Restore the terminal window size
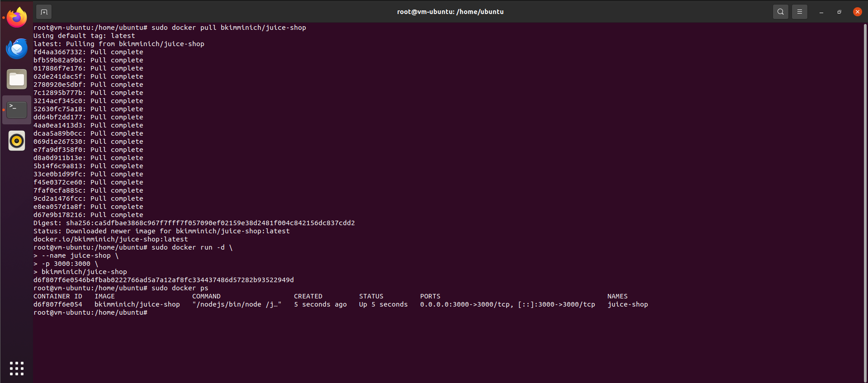Viewport: 868px width, 383px height. point(839,12)
